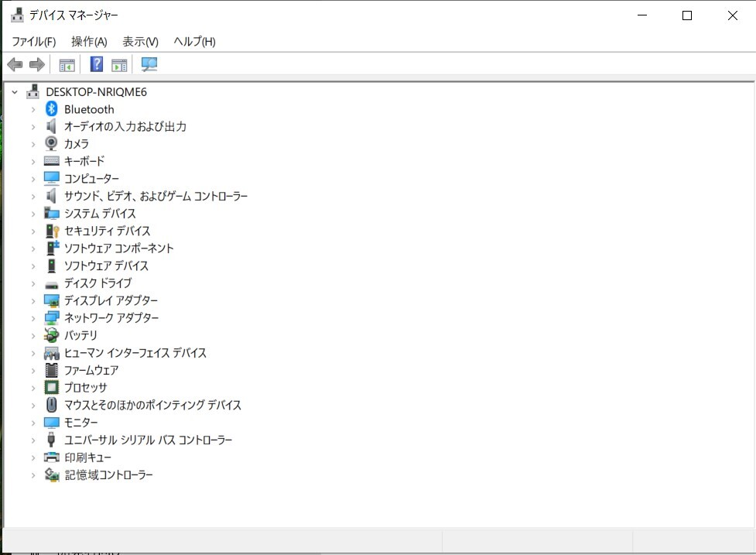Select the オーディオの入力および出力 speaker icon

pos(51,126)
